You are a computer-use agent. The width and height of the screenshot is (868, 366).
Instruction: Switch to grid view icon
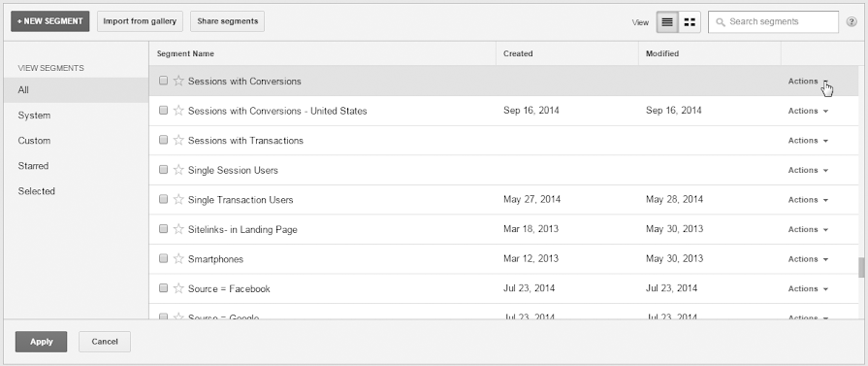(x=690, y=22)
